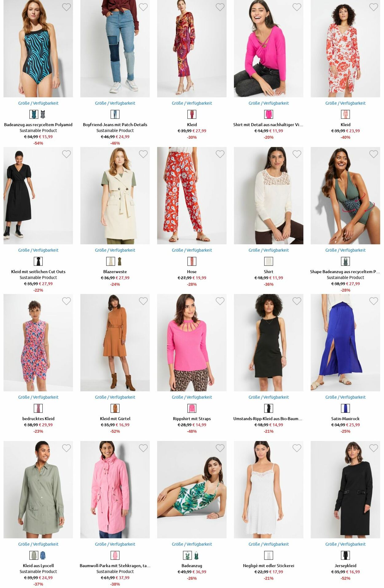Image resolution: width=384 pixels, height=588 pixels.
Task: Open the white lace Shirt product image
Action: tap(268, 195)
